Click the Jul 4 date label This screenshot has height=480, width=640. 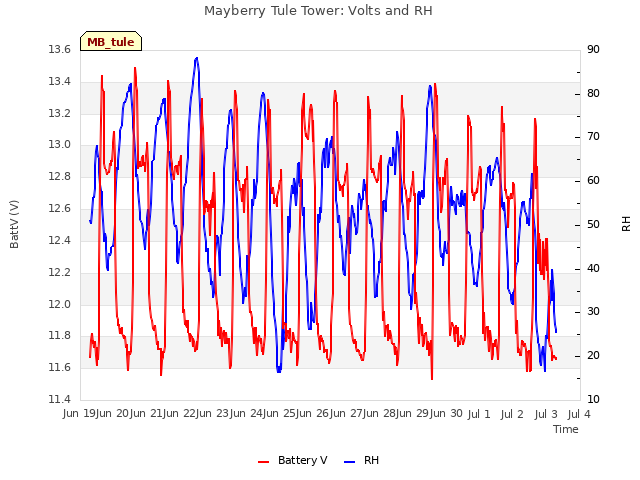(x=579, y=414)
